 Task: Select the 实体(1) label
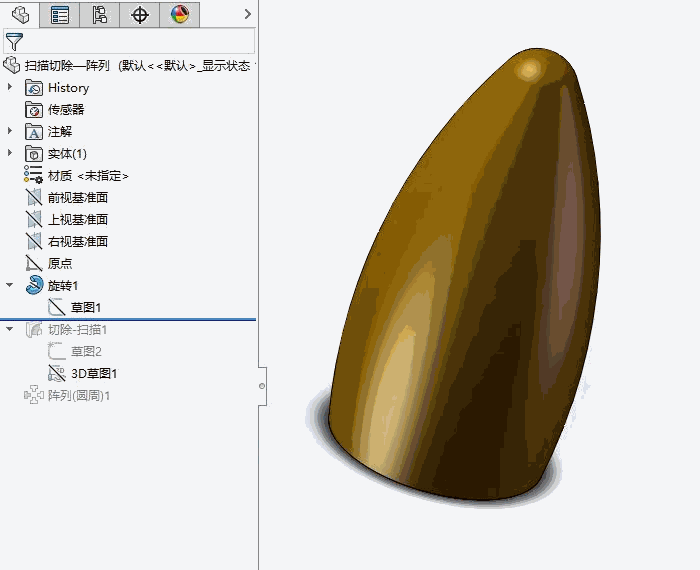click(x=67, y=154)
